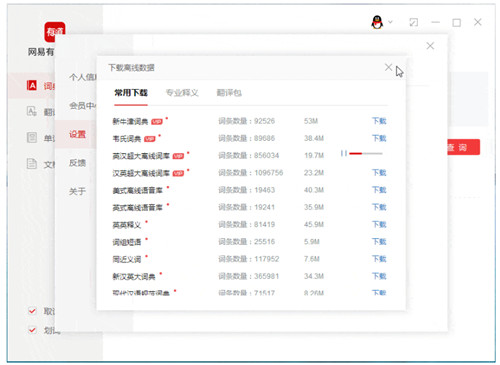
Task: Download 同近义词 data
Action: (379, 259)
